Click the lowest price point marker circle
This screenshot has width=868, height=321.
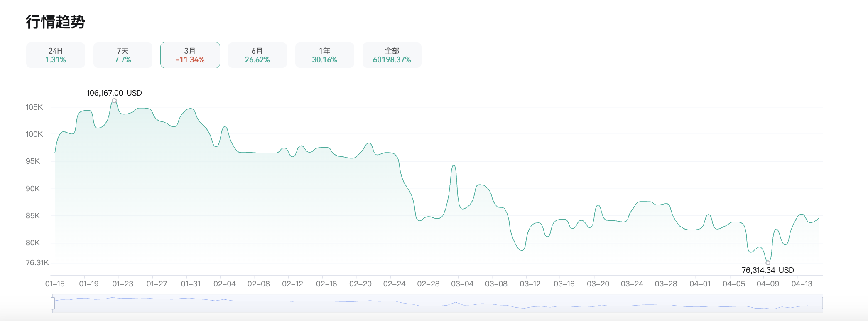click(x=768, y=262)
